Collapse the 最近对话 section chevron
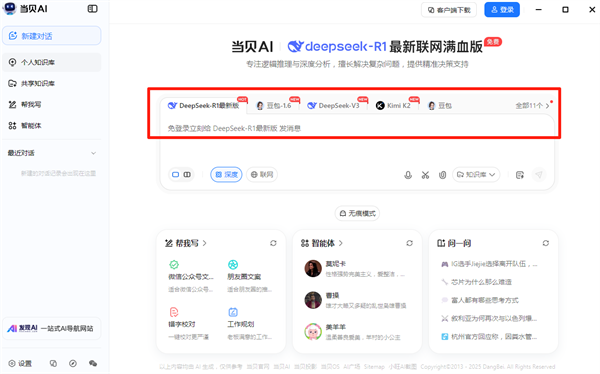This screenshot has width=600, height=374. tap(93, 153)
